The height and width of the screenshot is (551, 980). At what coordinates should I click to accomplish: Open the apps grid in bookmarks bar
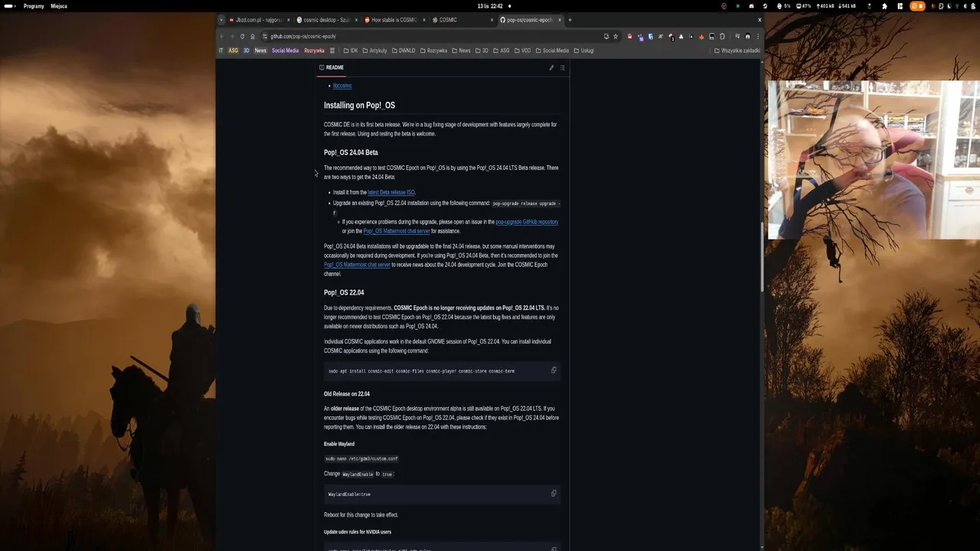[332, 51]
